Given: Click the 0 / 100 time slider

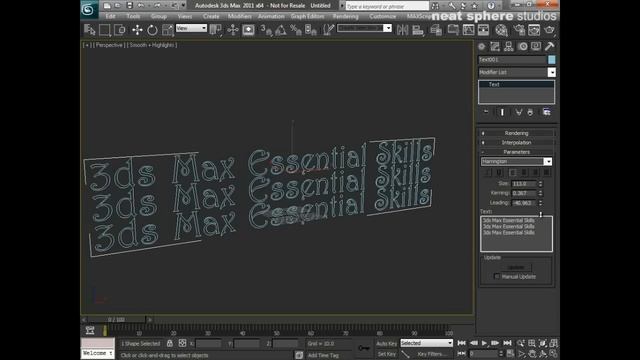Looking at the screenshot, I should pos(116,319).
